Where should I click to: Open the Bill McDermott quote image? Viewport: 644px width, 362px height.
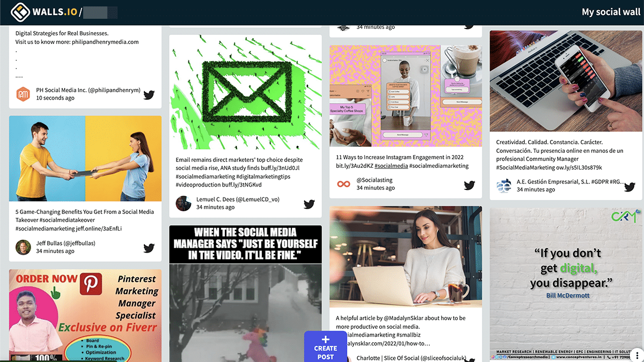click(566, 285)
